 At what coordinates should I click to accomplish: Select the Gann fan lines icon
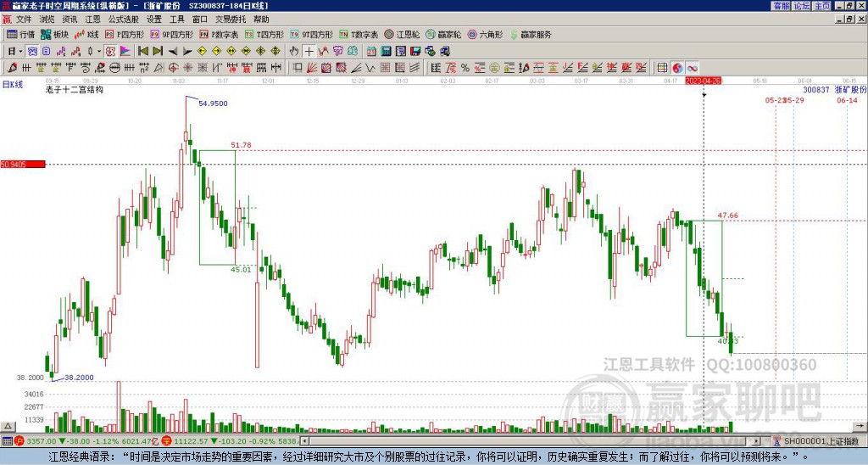[x=312, y=68]
